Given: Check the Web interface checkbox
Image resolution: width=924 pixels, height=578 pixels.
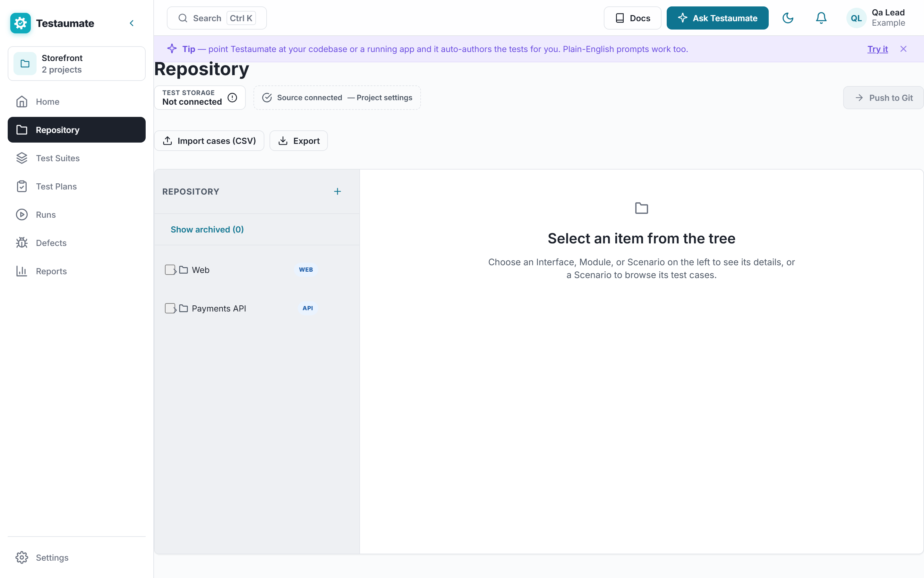Looking at the screenshot, I should pos(170,269).
